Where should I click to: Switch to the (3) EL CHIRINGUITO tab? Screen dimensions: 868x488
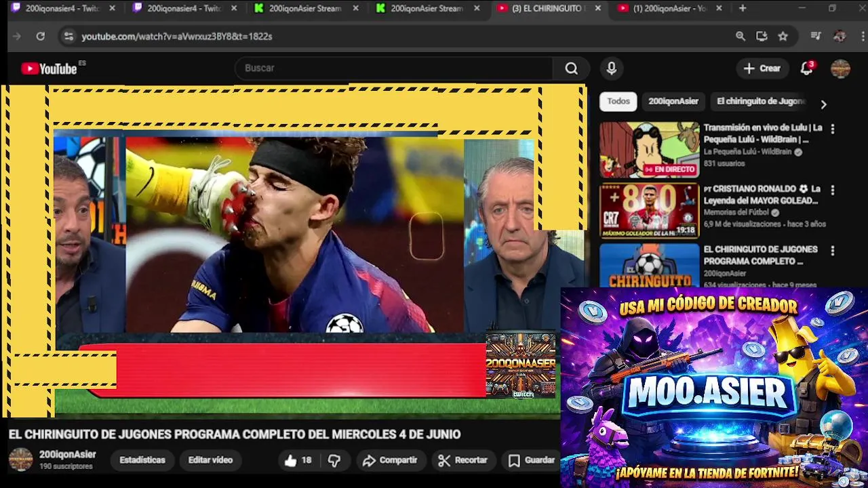click(548, 8)
